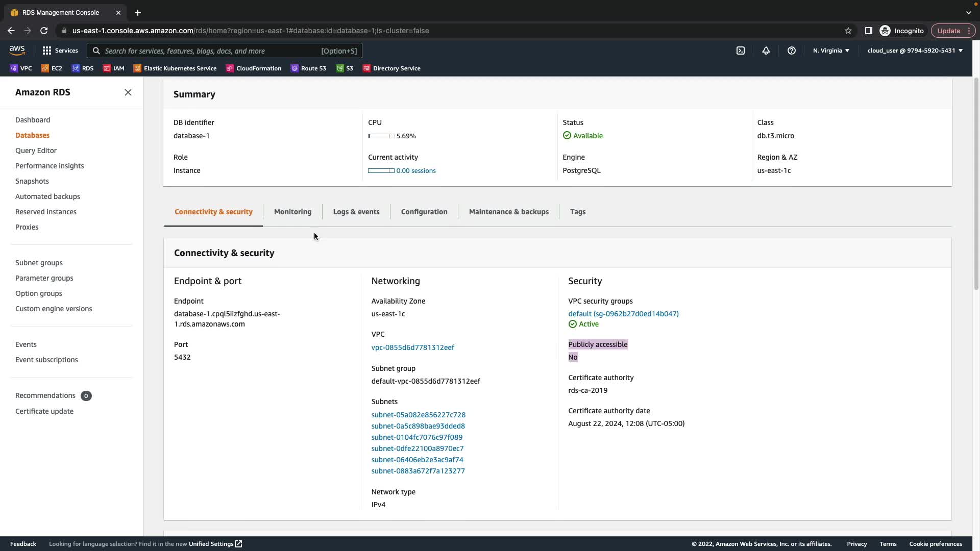Open the cloud_user account dropdown
Image resolution: width=980 pixels, height=551 pixels.
[915, 51]
